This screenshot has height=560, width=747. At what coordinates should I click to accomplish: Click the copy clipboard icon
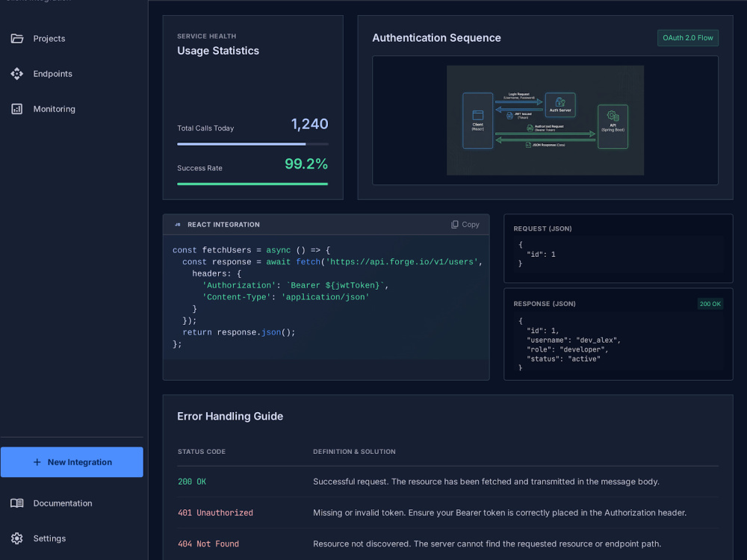coord(454,224)
